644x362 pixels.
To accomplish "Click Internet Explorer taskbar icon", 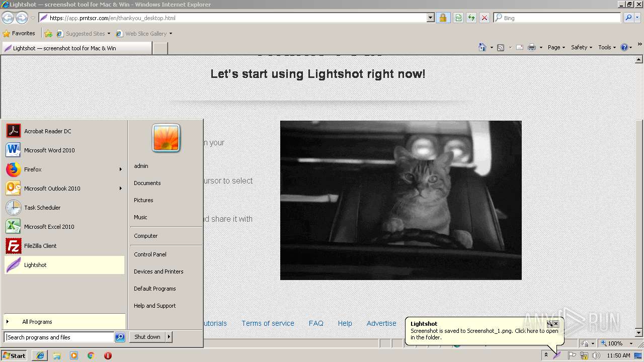I will click(40, 355).
